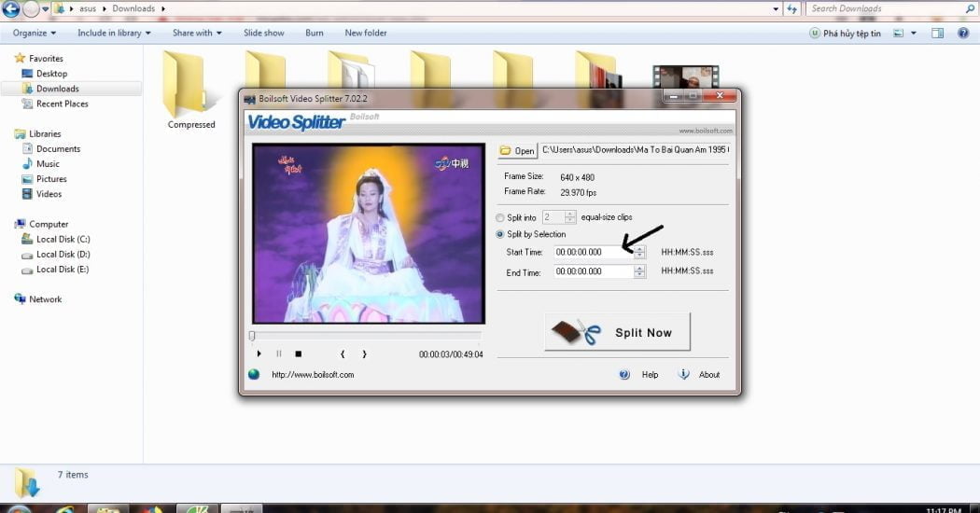The image size is (980, 513).
Task: Select Downloads under Favorites
Action: pyautogui.click(x=58, y=89)
